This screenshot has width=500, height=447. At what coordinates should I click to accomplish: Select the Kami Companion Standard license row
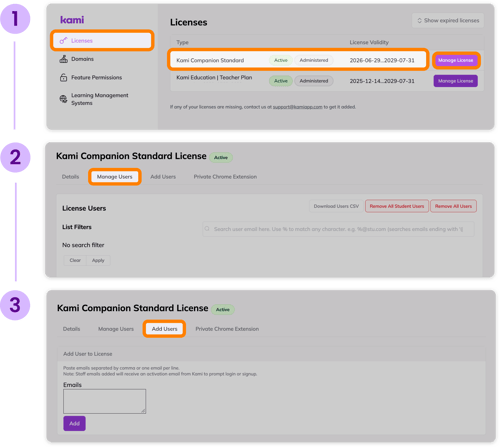(x=298, y=60)
